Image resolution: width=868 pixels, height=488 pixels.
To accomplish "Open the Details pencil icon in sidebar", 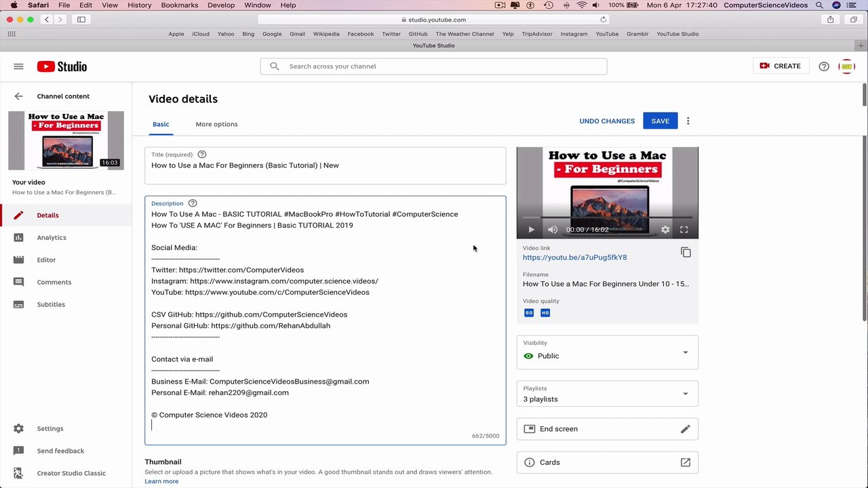I will click(x=18, y=216).
